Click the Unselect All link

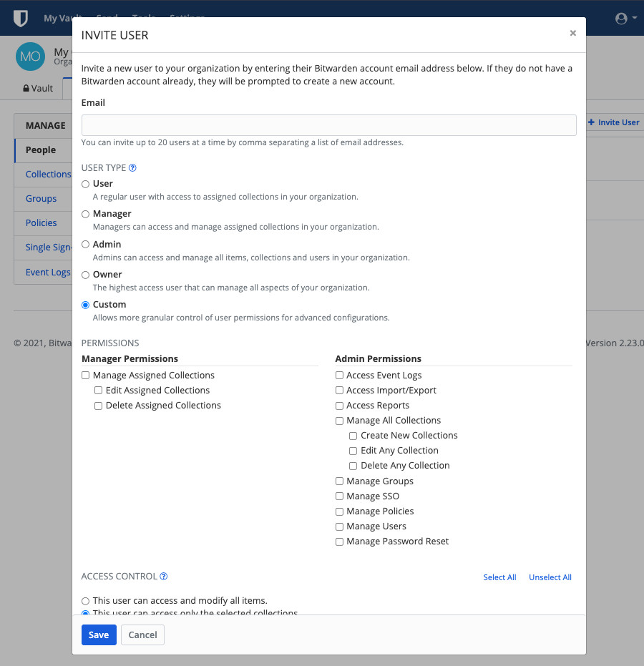[550, 577]
